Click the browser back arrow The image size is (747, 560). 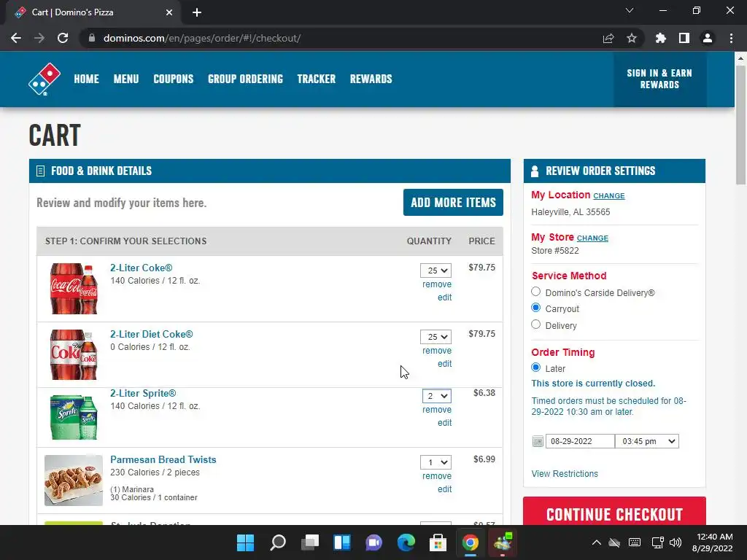click(x=16, y=38)
